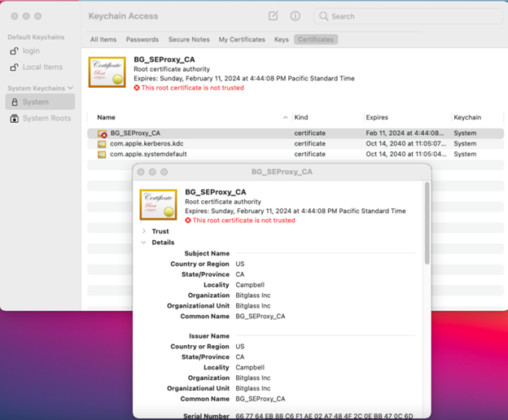Show the Keys tab

pyautogui.click(x=281, y=39)
